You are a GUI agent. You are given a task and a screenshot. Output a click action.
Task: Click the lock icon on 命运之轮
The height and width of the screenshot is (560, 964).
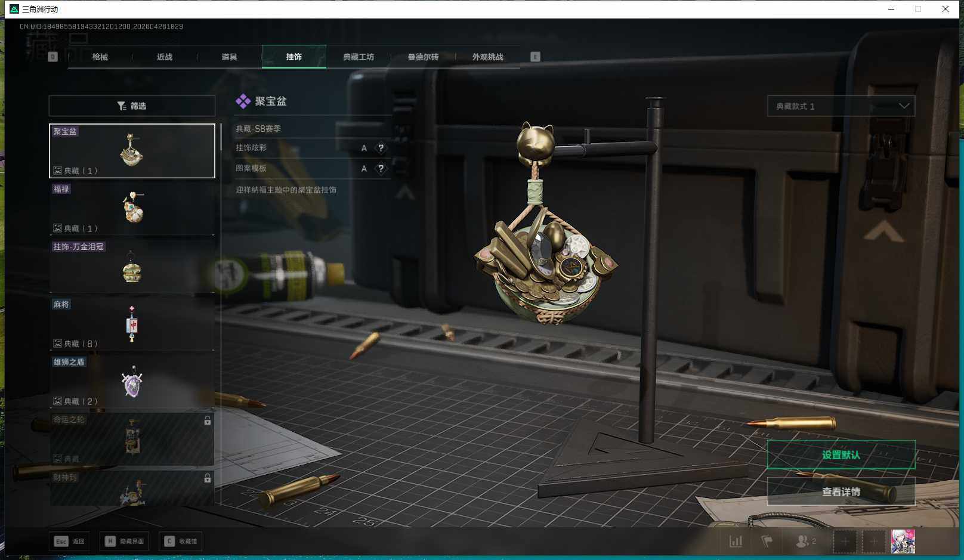click(x=208, y=421)
